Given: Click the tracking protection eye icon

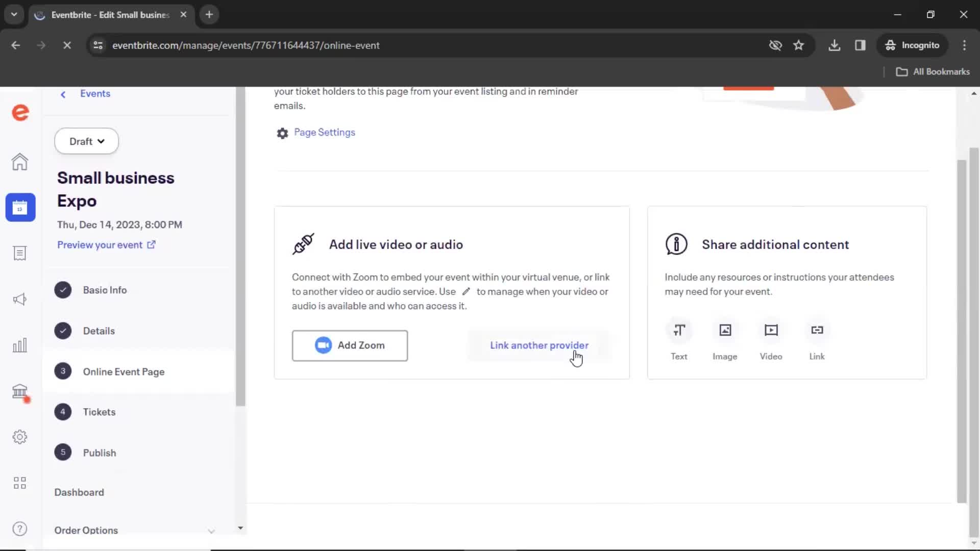Looking at the screenshot, I should (x=775, y=45).
